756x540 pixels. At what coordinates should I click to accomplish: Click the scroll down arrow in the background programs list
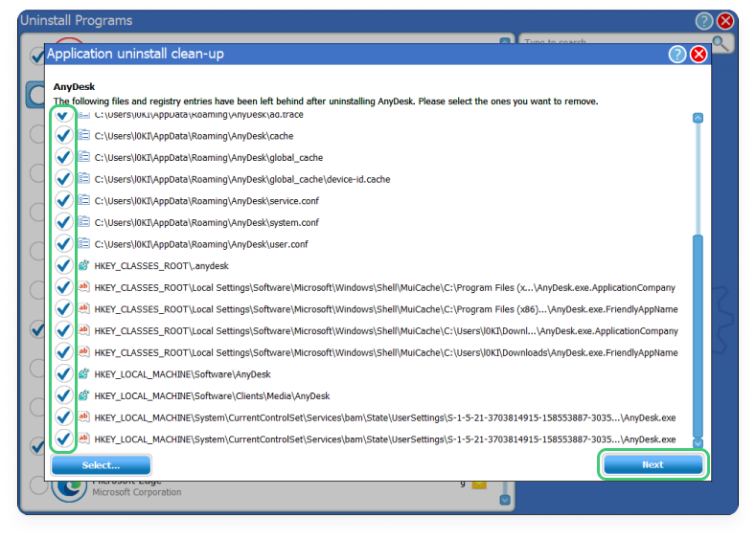click(505, 500)
